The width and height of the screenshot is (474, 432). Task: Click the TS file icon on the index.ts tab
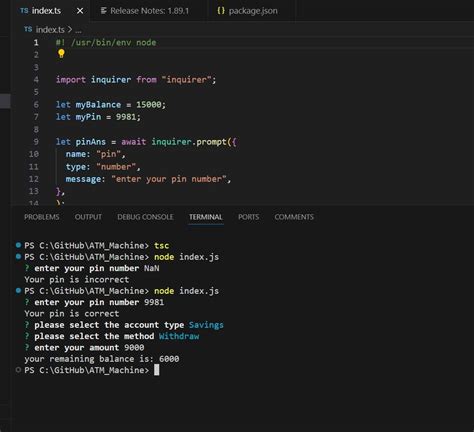click(x=24, y=11)
